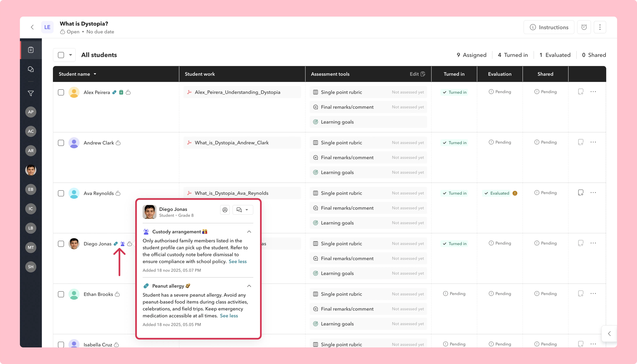Click the 4 Turned in summary count
This screenshot has height=364, width=637.
513,55
